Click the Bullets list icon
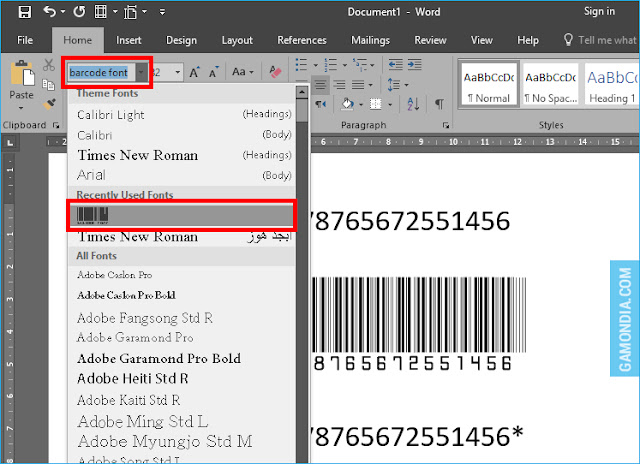640x464 pixels. click(x=301, y=64)
